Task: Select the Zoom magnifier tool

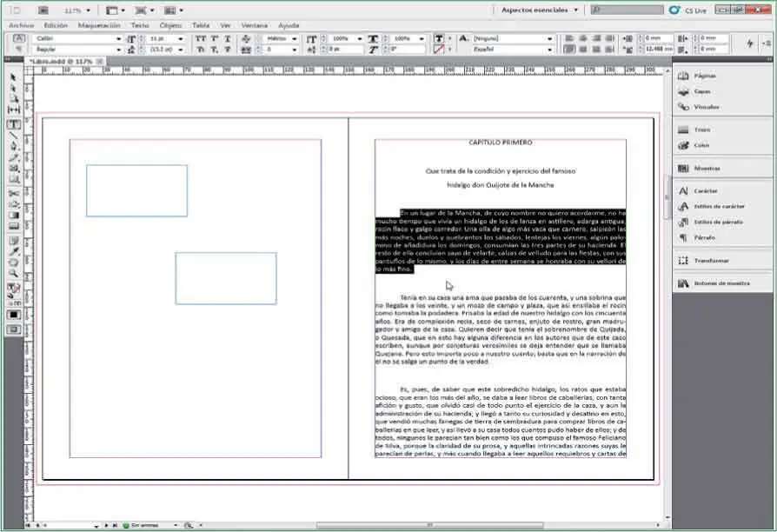Action: (13, 274)
